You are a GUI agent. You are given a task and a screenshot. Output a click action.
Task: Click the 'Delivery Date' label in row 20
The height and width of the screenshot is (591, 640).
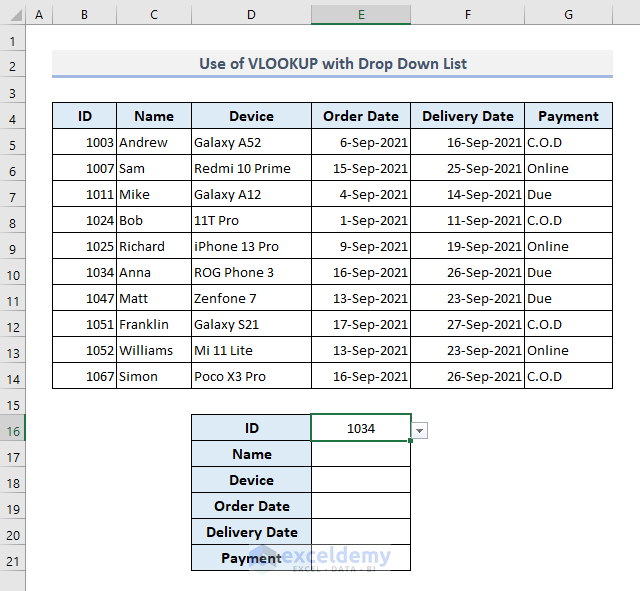point(251,532)
